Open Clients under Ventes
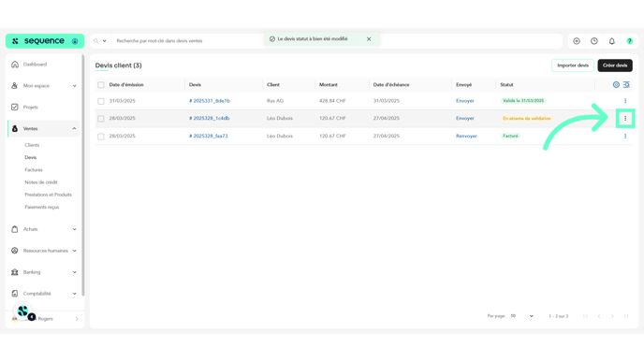This screenshot has height=362, width=644. pos(32,145)
